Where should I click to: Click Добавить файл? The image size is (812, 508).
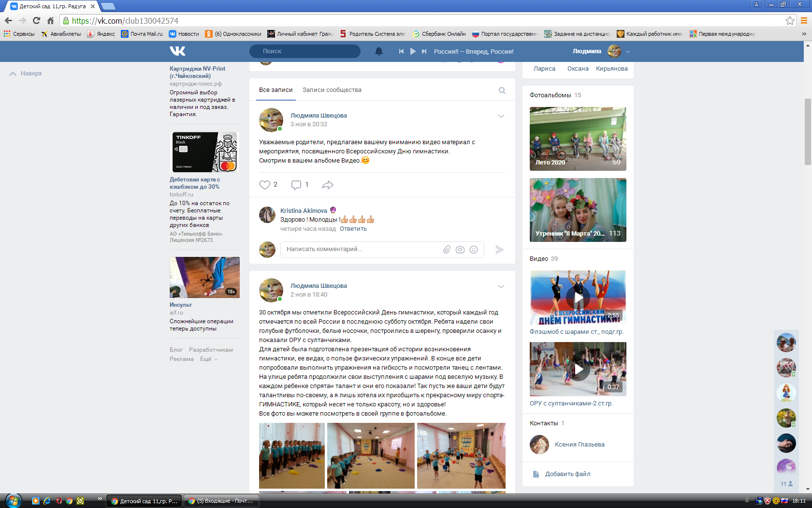(567, 474)
